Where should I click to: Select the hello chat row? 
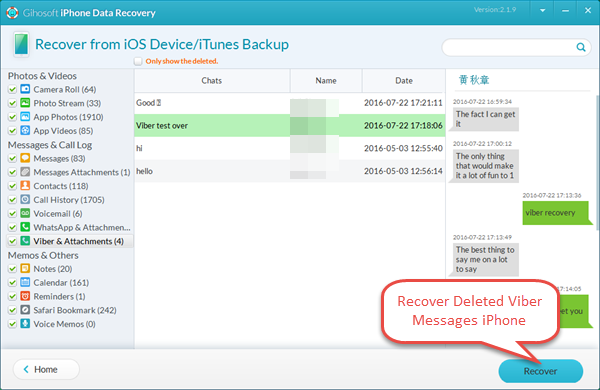[290, 171]
